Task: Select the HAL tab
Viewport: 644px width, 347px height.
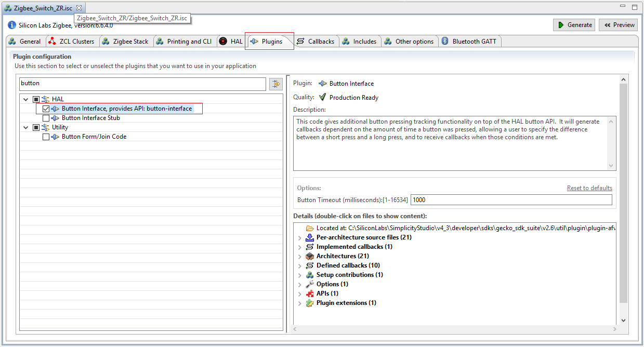Action: 231,42
